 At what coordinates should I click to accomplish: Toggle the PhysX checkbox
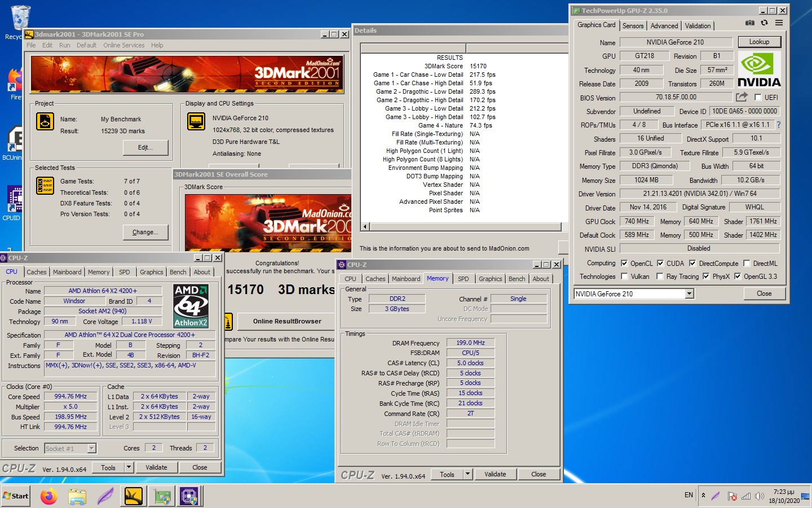coord(706,276)
